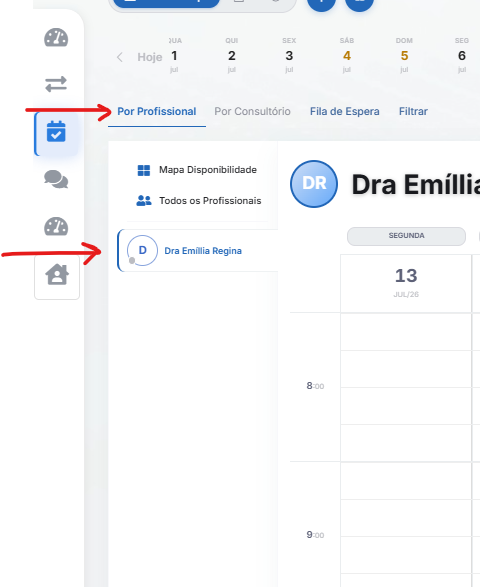Image resolution: width=480 pixels, height=587 pixels.
Task: Go to previous dates with left chevron
Action: pyautogui.click(x=119, y=57)
